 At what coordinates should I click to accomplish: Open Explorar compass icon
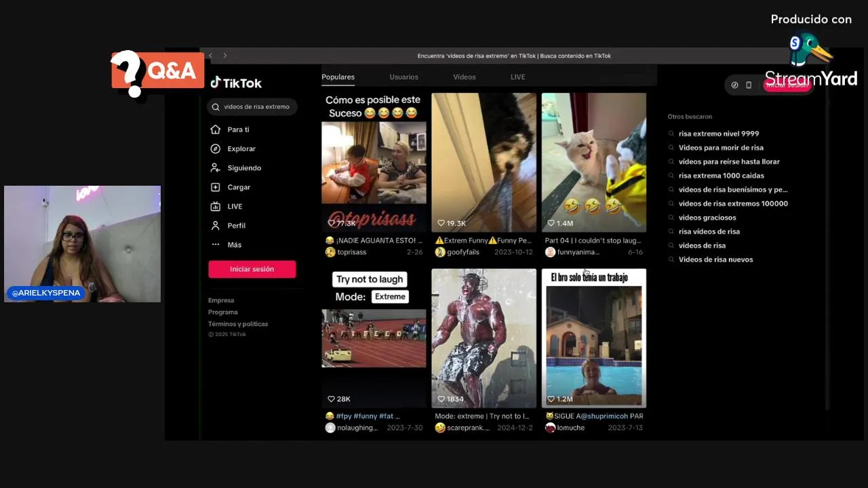(x=216, y=148)
